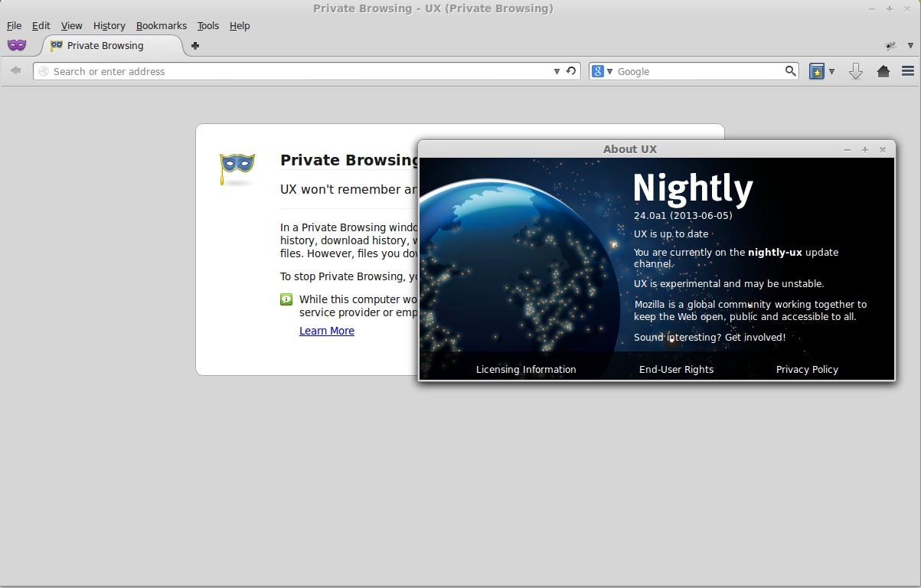921x588 pixels.
Task: Click the Get involved! link
Action: click(756, 337)
